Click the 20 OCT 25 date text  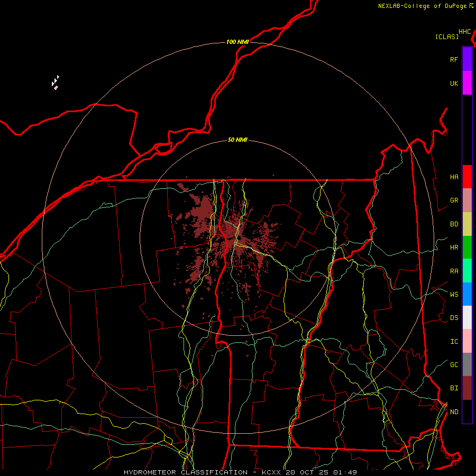[307, 472]
